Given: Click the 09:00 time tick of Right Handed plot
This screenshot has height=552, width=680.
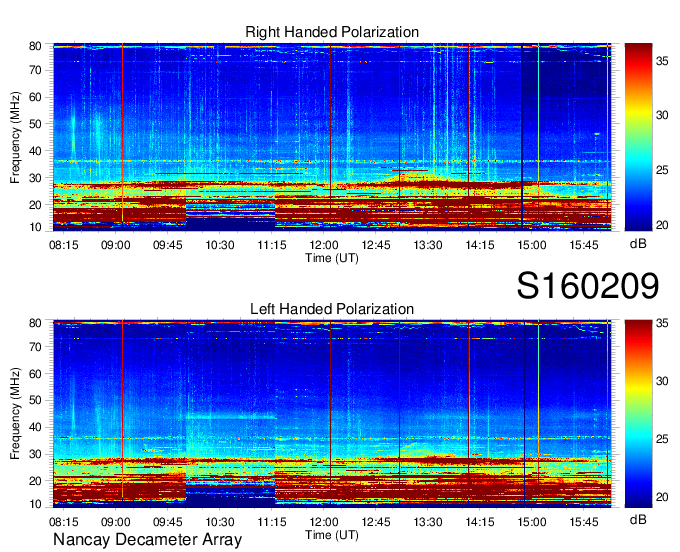Looking at the screenshot, I should coord(116,245).
